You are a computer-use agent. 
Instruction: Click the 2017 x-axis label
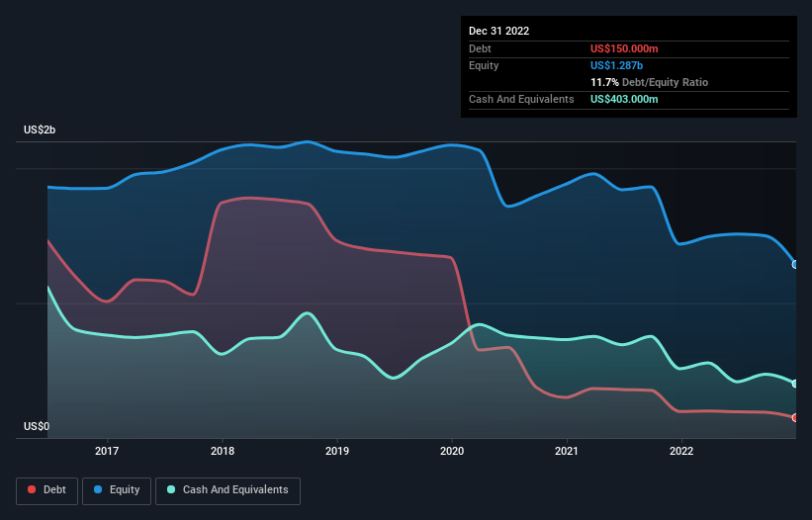107,451
